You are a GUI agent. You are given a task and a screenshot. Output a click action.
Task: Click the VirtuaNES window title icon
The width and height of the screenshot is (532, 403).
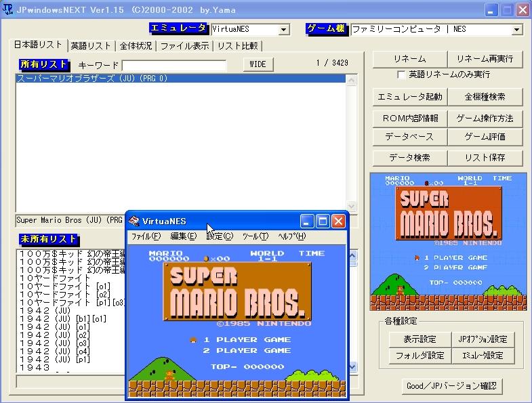134,221
